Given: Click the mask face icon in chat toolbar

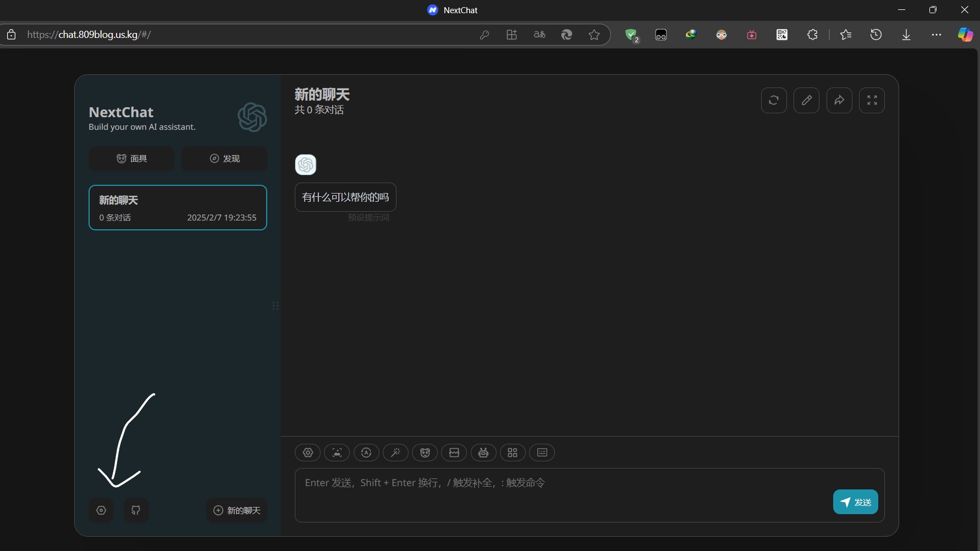Looking at the screenshot, I should 425,453.
